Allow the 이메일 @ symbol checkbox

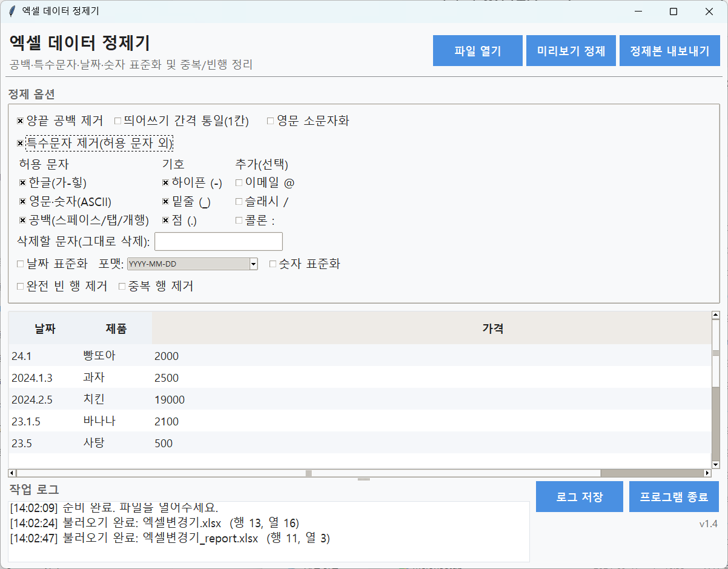coord(239,182)
